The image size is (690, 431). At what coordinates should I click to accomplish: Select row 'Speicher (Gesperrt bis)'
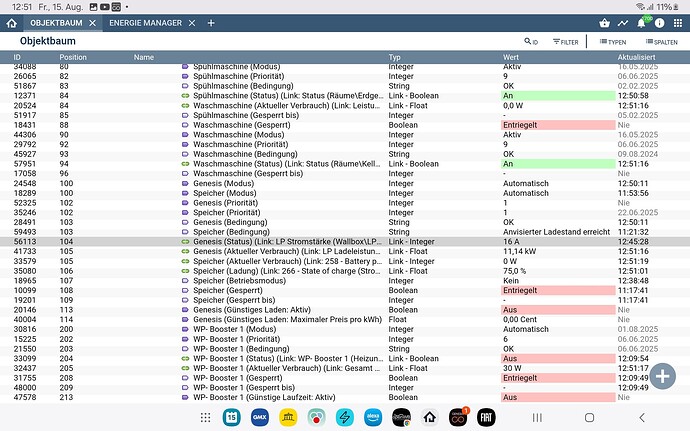click(345, 300)
